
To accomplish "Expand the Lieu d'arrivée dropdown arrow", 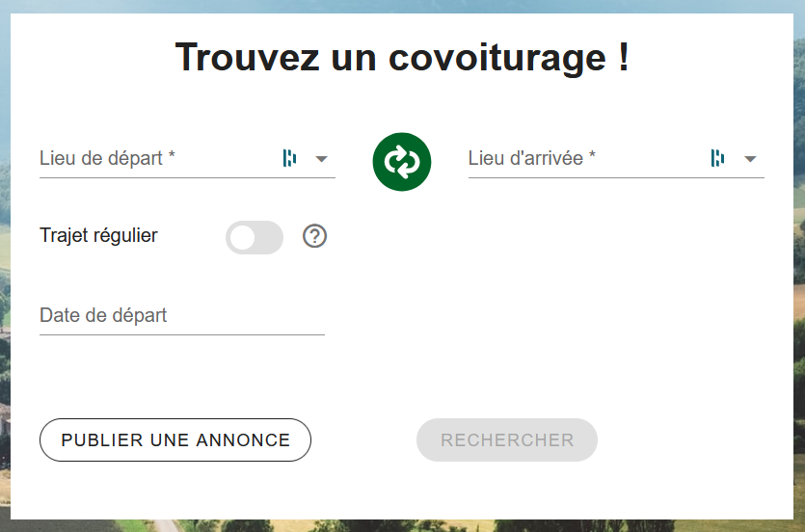I will pyautogui.click(x=750, y=159).
